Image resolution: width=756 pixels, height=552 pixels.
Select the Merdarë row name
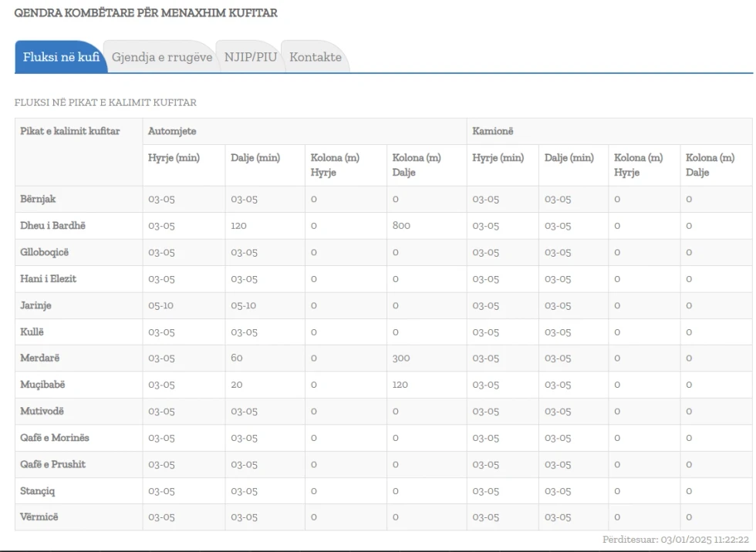click(40, 358)
